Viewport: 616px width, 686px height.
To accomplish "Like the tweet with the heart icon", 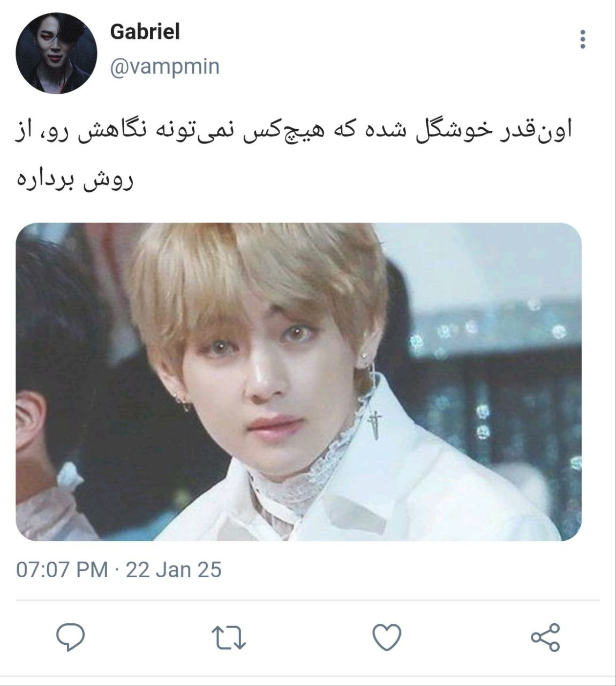I will point(387,638).
